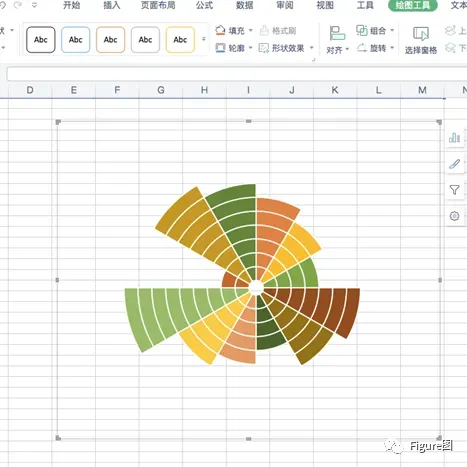Viewport: 467px width, 467px height.
Task: Select column G header
Action: [161, 90]
